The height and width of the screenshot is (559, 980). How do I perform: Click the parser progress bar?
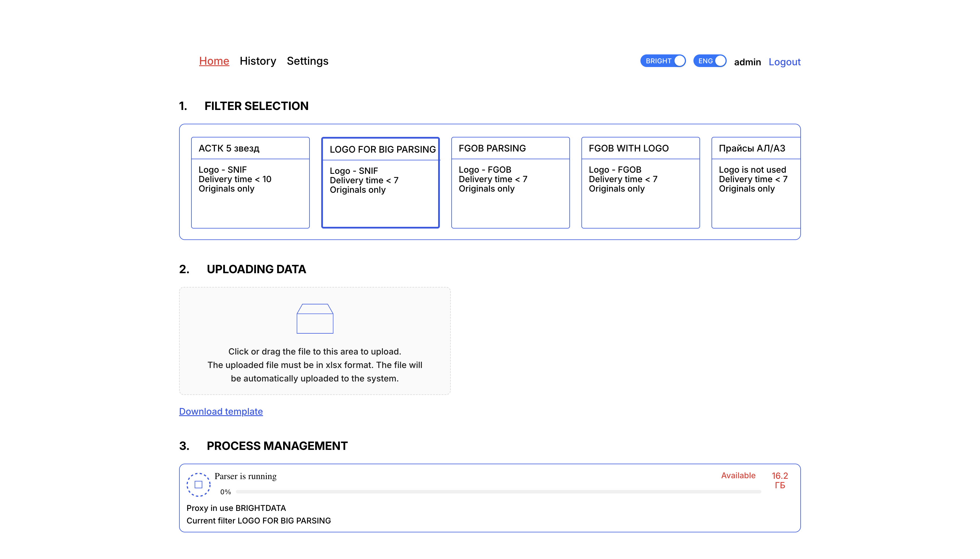(498, 492)
